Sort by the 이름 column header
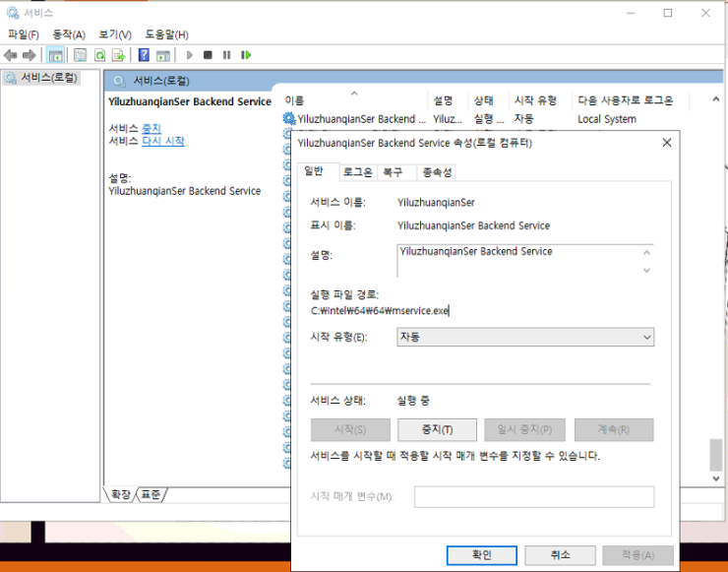The height and width of the screenshot is (572, 728). (355, 100)
